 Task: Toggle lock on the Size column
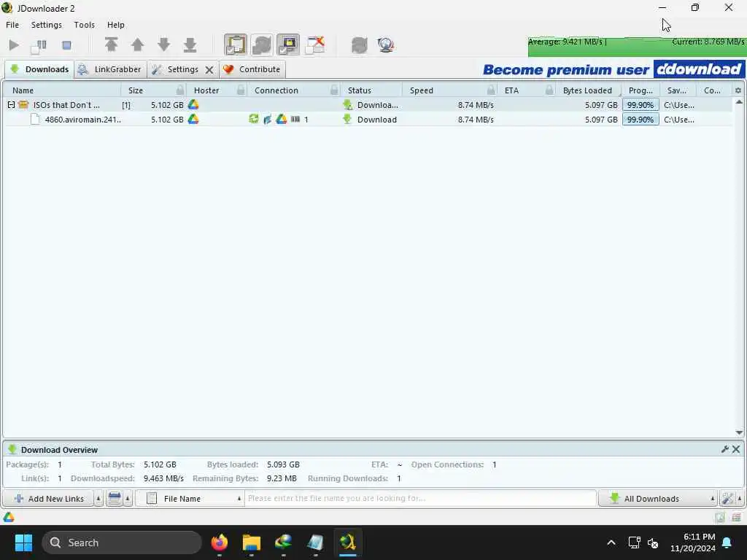[180, 90]
